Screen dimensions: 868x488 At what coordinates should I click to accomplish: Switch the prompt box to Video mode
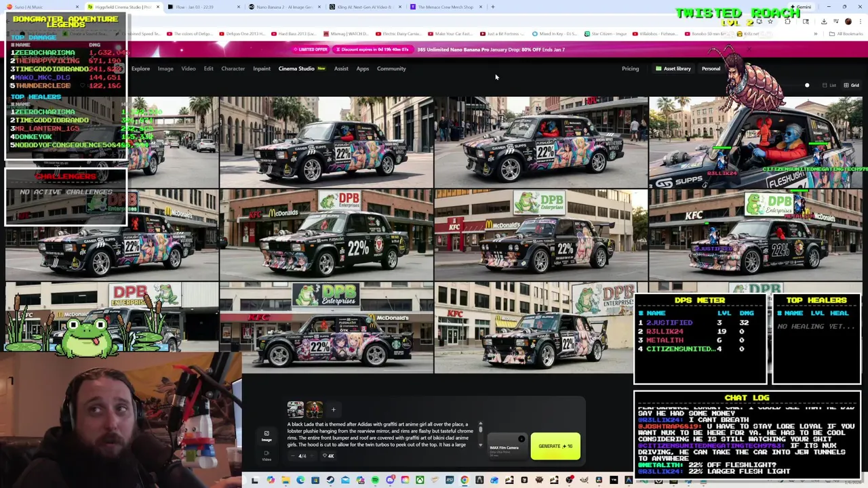(267, 455)
